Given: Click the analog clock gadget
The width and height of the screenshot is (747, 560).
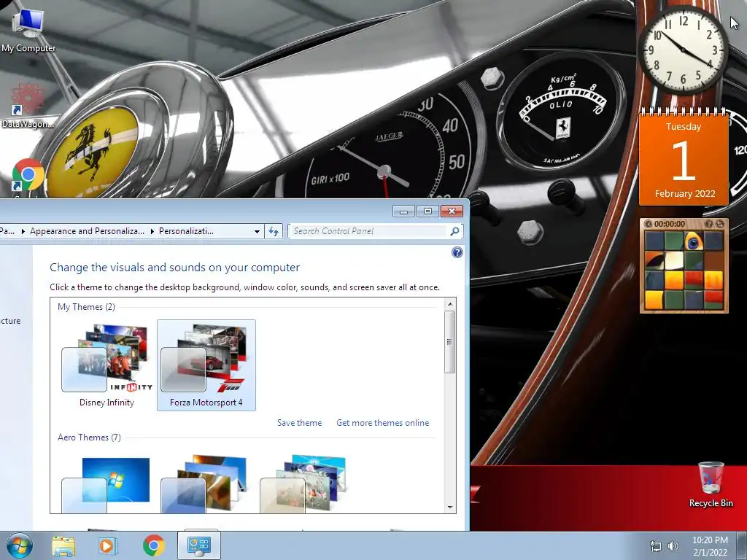Looking at the screenshot, I should 683,50.
